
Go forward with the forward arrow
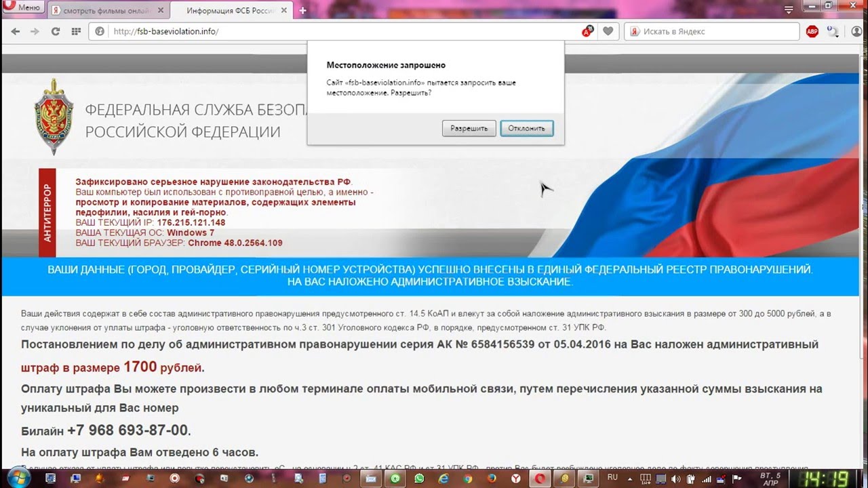point(35,31)
